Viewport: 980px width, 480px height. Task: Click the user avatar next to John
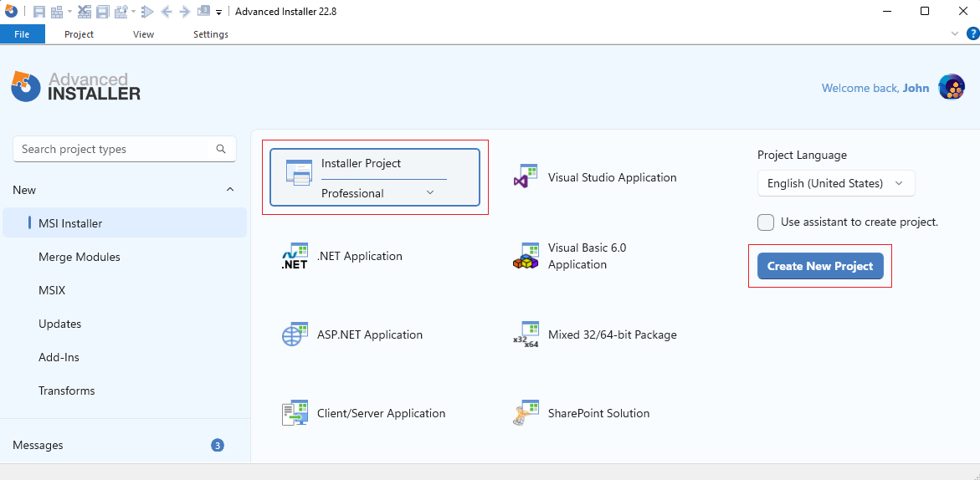952,88
